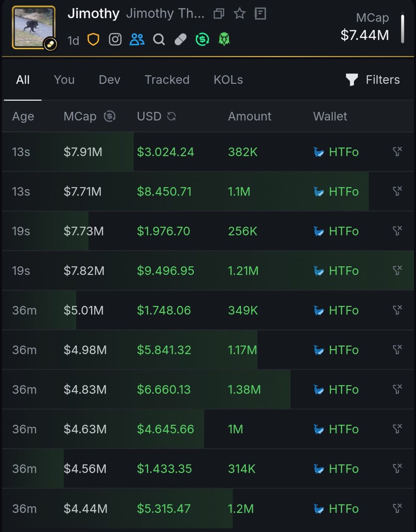Click the whale icon in the $5.315.47 row
The image size is (416, 532).
pos(319,509)
